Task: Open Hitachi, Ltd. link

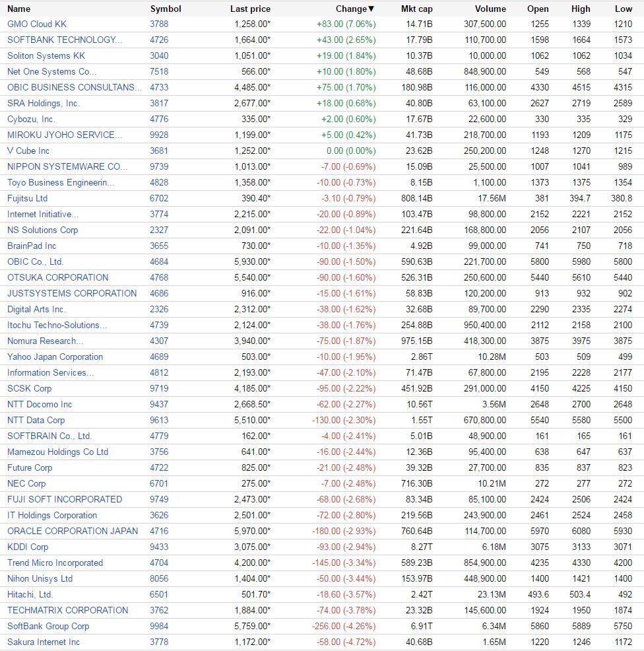Action: coord(30,594)
